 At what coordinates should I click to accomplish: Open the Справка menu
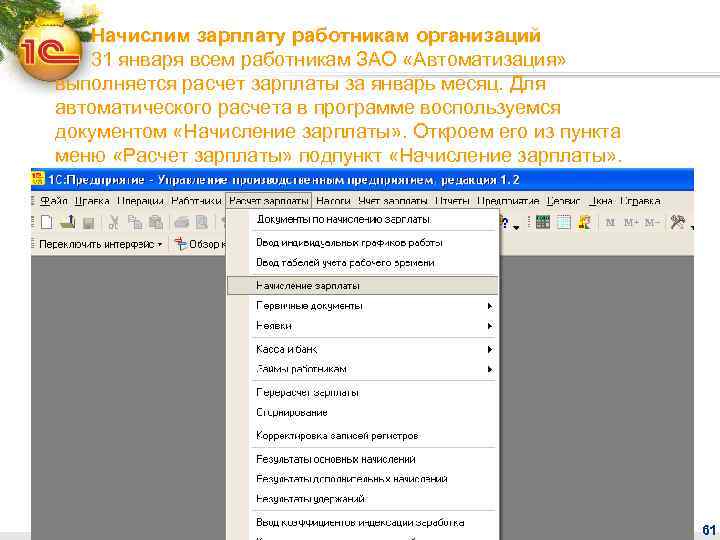tap(641, 201)
